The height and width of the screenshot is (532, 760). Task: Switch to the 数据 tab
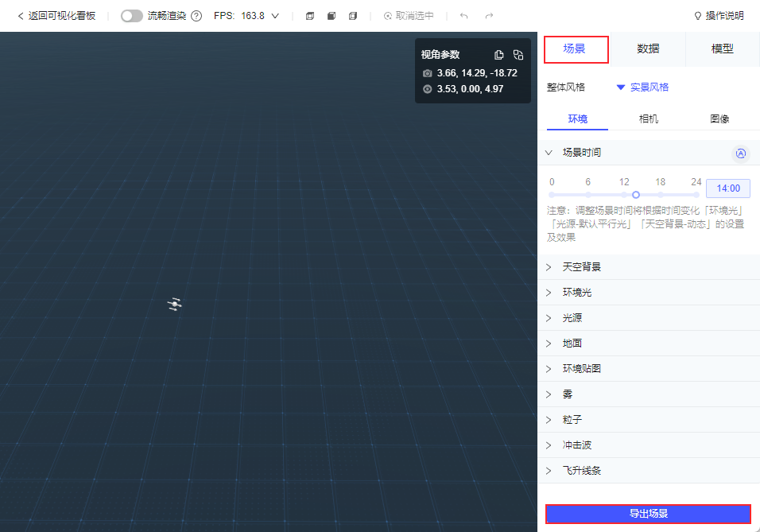[x=648, y=49]
